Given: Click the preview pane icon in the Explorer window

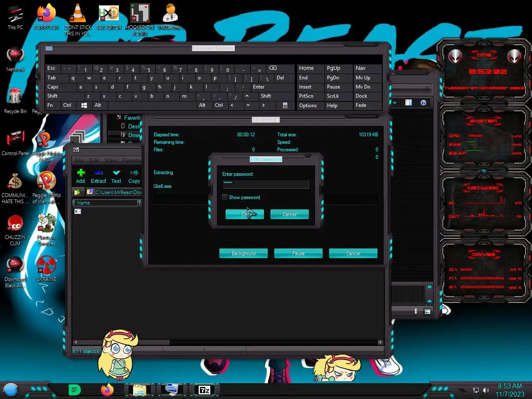Looking at the screenshot, I should (x=409, y=103).
